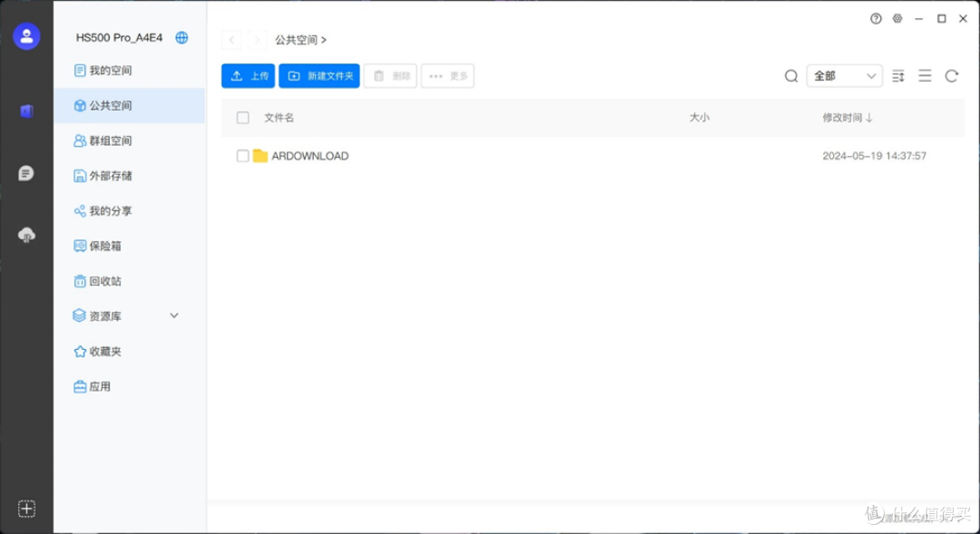Viewport: 980px width, 534px height.
Task: Click 新建文件夹 new folder button
Action: [x=319, y=76]
